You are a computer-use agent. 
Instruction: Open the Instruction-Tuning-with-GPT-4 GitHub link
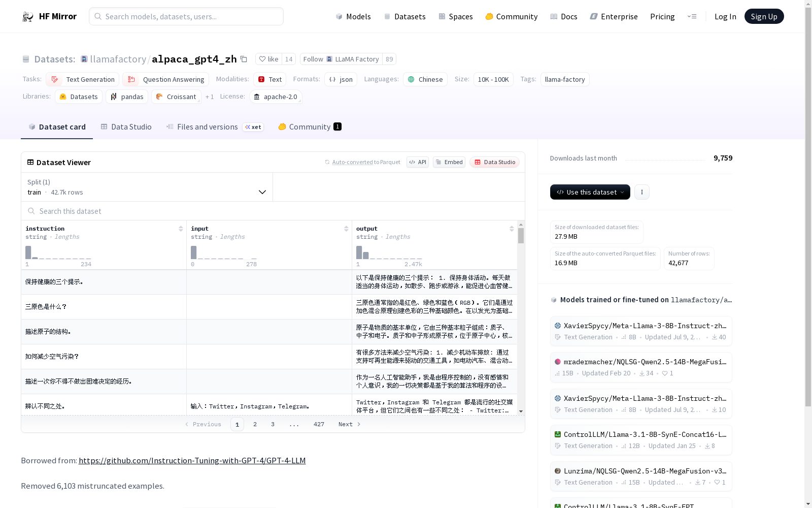(x=192, y=461)
